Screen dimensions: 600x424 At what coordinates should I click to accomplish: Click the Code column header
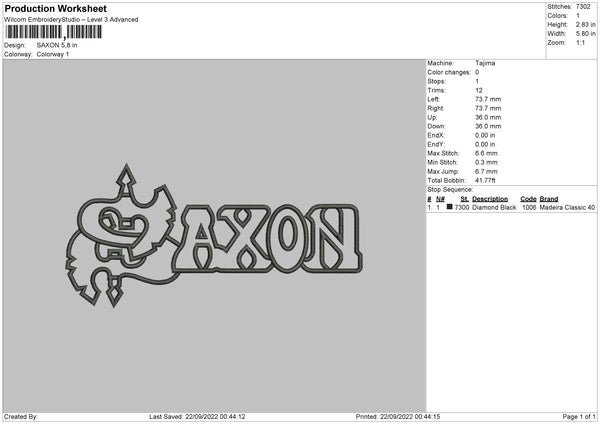528,199
